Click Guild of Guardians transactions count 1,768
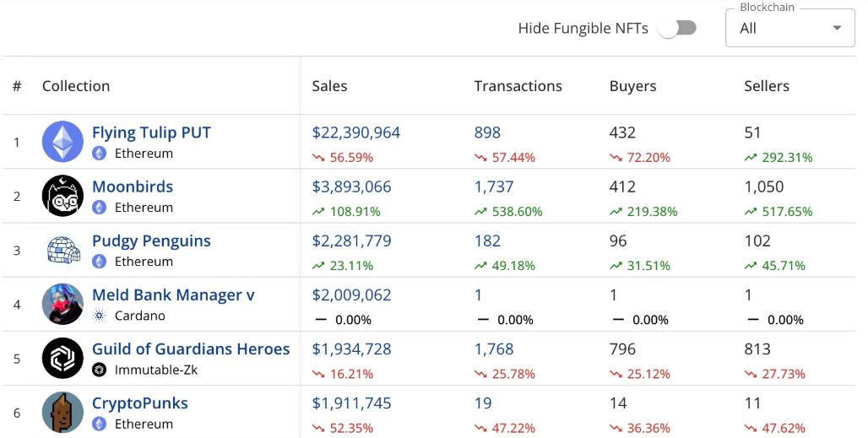This screenshot has height=438, width=868. tap(494, 349)
